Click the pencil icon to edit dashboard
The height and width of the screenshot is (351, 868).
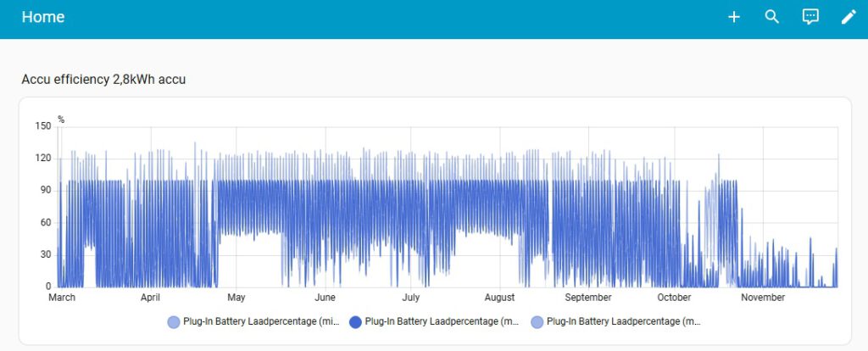tap(848, 17)
